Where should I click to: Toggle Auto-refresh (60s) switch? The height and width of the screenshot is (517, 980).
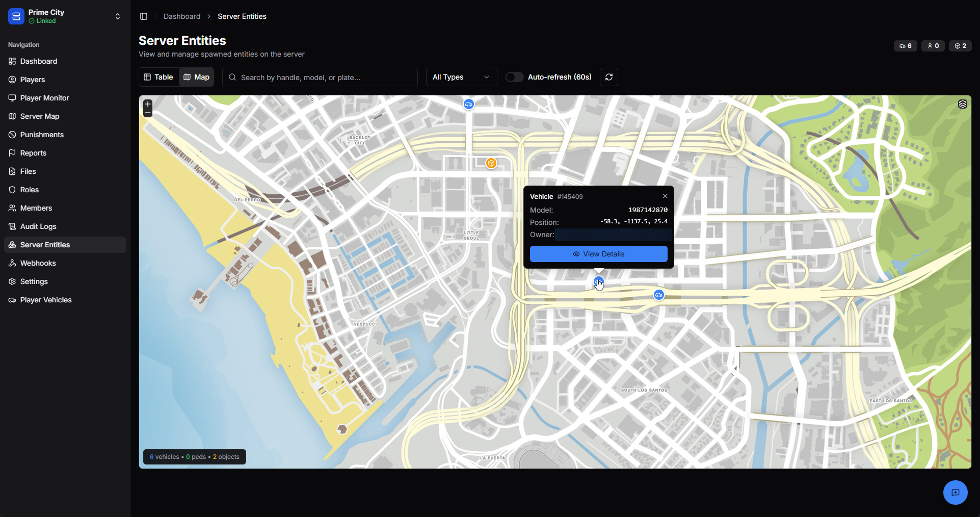(x=515, y=77)
